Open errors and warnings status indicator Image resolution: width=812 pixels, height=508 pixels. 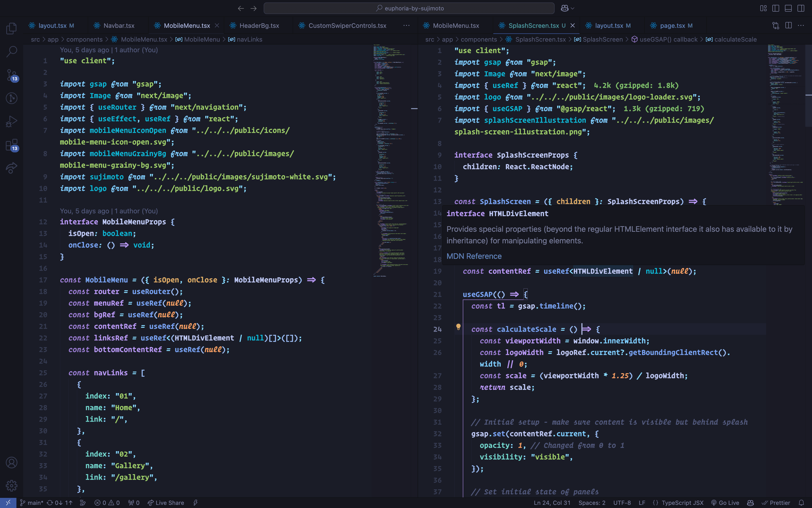click(107, 503)
